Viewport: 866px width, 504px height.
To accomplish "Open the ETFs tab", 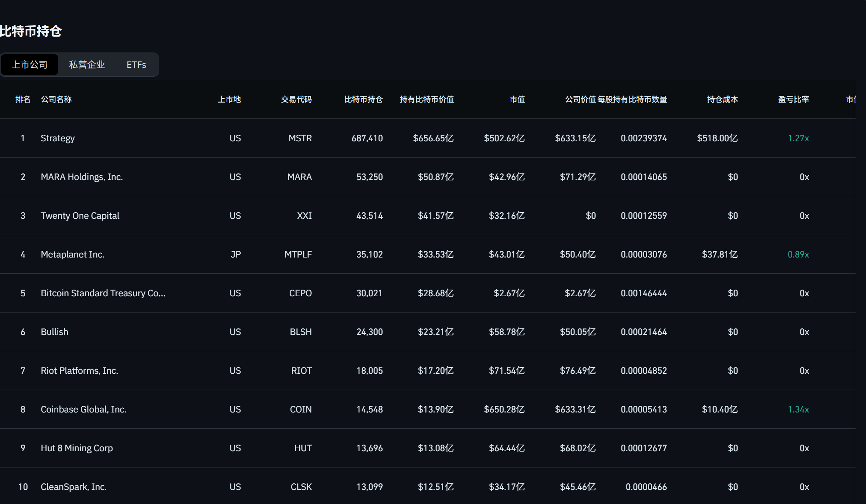I will 136,65.
